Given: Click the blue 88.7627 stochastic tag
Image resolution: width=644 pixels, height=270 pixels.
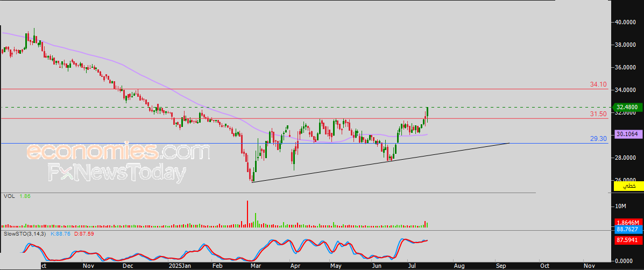Looking at the screenshot, I should click(x=628, y=229).
